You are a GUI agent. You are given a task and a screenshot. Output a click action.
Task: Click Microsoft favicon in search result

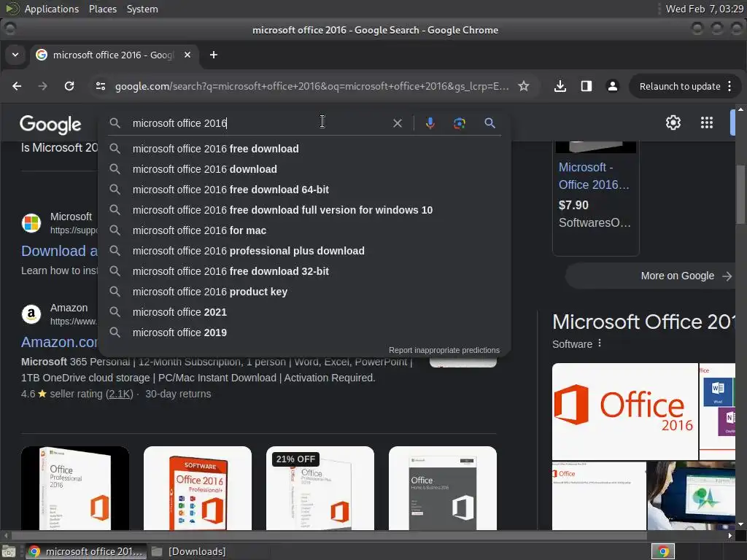31,223
